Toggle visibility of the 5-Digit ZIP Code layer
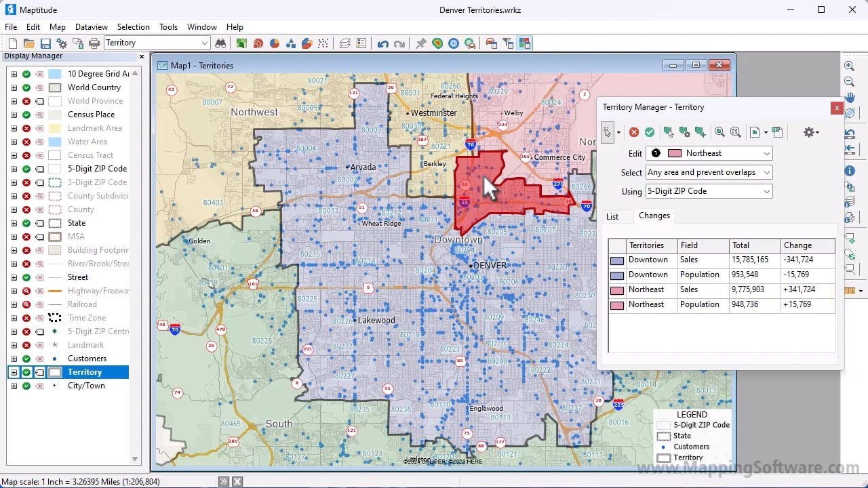 [26, 169]
